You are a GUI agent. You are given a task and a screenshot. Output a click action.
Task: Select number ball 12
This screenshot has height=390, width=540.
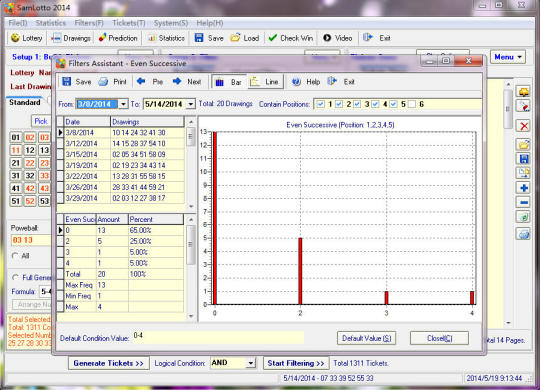tap(30, 150)
